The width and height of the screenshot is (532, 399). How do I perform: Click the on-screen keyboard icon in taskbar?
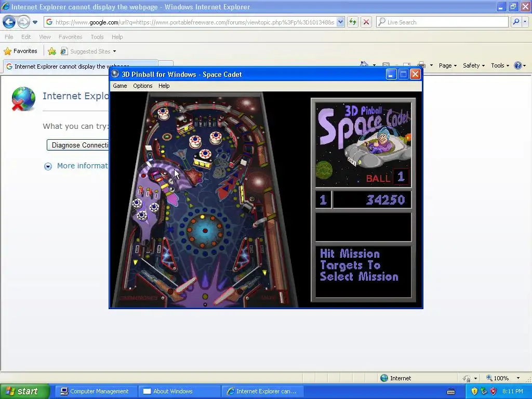451,392
